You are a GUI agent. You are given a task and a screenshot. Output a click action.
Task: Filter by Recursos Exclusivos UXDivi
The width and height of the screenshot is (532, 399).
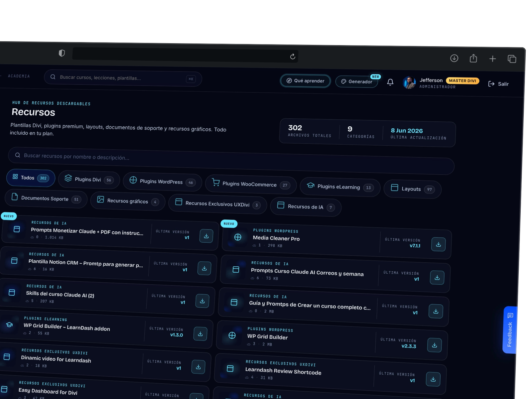click(218, 204)
